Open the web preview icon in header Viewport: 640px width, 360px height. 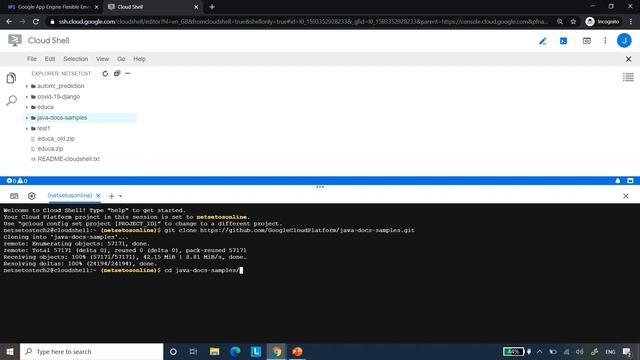pos(587,41)
